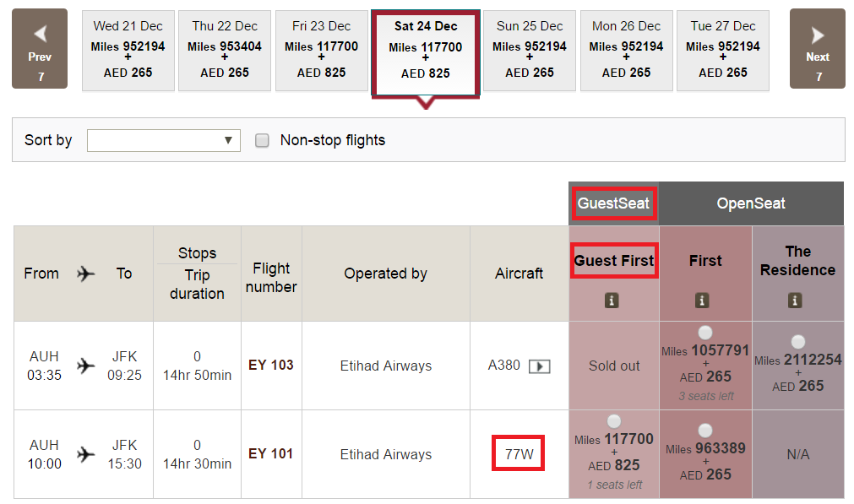Click airplane icon in EY 103 row
This screenshot has width=854, height=504.
[85, 366]
